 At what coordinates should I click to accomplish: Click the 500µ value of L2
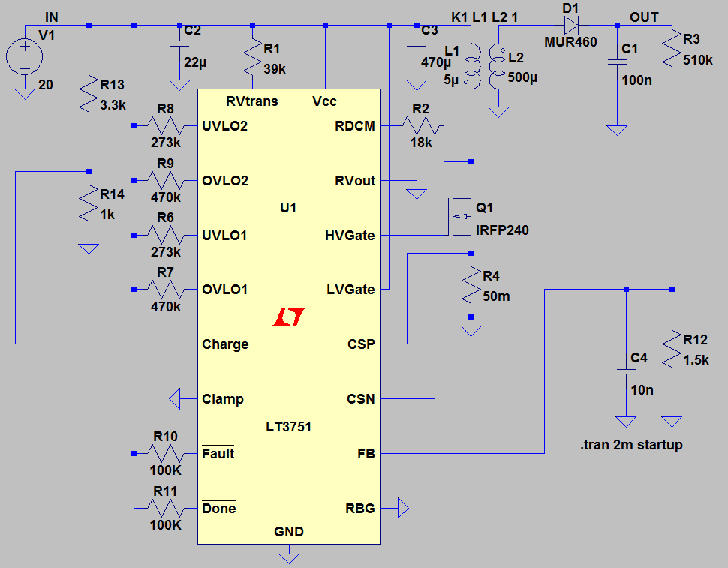pyautogui.click(x=522, y=77)
